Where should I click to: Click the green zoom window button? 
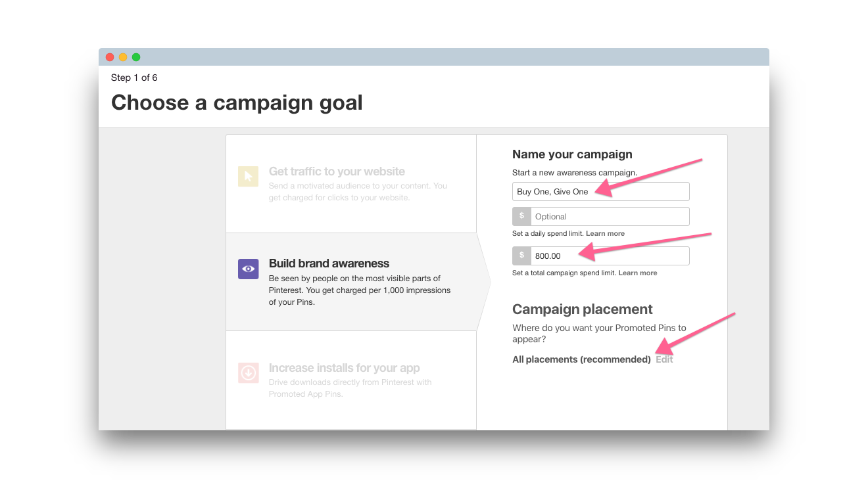pyautogui.click(x=136, y=57)
